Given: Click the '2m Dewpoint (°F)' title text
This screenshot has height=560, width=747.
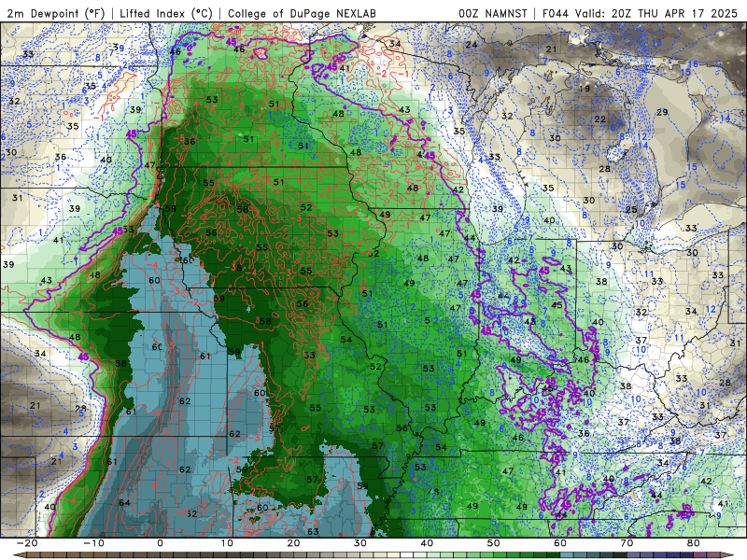Looking at the screenshot, I should [x=56, y=13].
